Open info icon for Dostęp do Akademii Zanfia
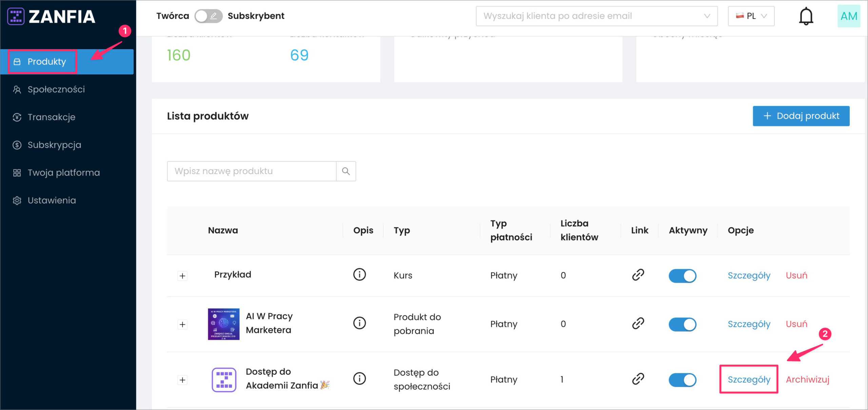The width and height of the screenshot is (868, 410). (359, 378)
